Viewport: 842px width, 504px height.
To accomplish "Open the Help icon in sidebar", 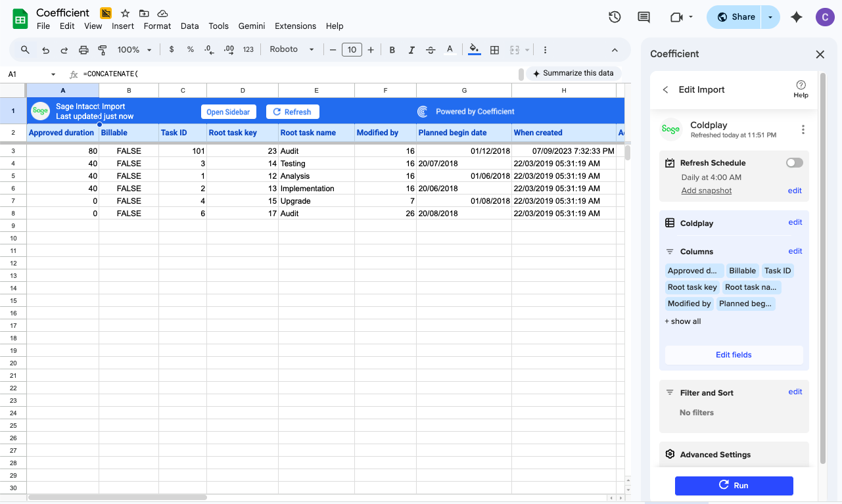I will pos(801,89).
